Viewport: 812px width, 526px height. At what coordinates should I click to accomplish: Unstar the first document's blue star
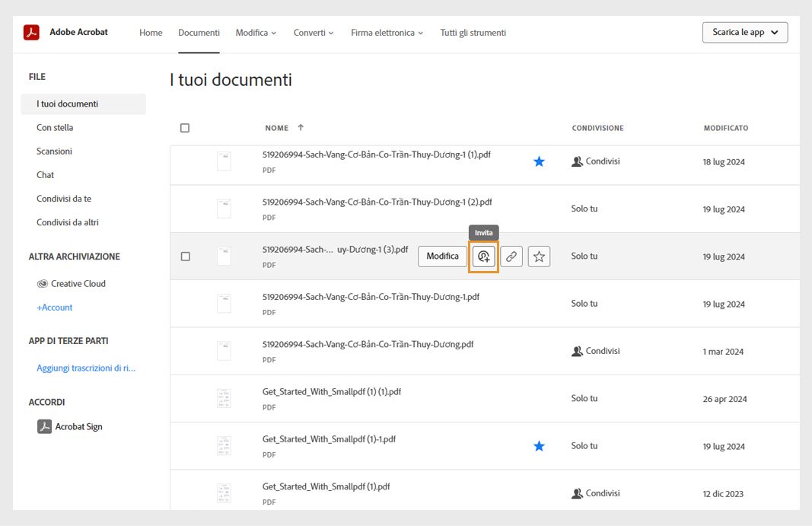539,161
